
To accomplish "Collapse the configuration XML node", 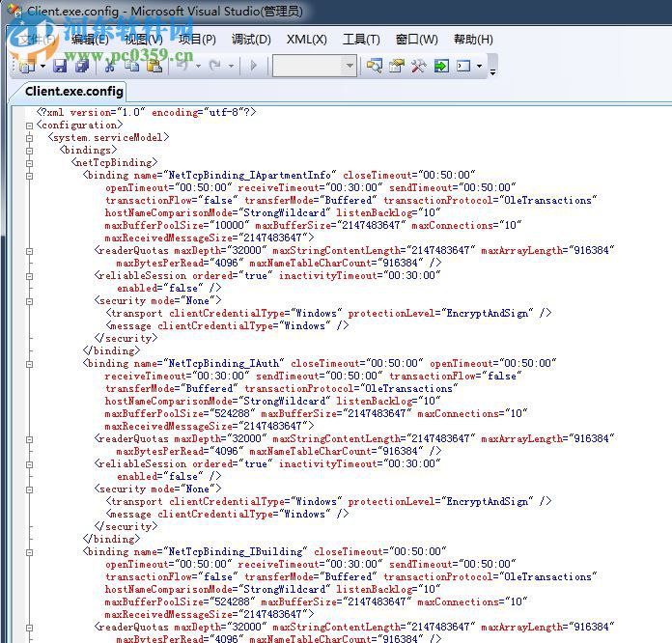I will click(x=29, y=125).
